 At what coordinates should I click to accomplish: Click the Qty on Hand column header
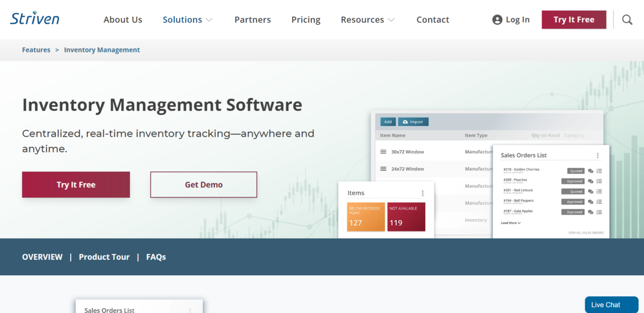click(546, 136)
